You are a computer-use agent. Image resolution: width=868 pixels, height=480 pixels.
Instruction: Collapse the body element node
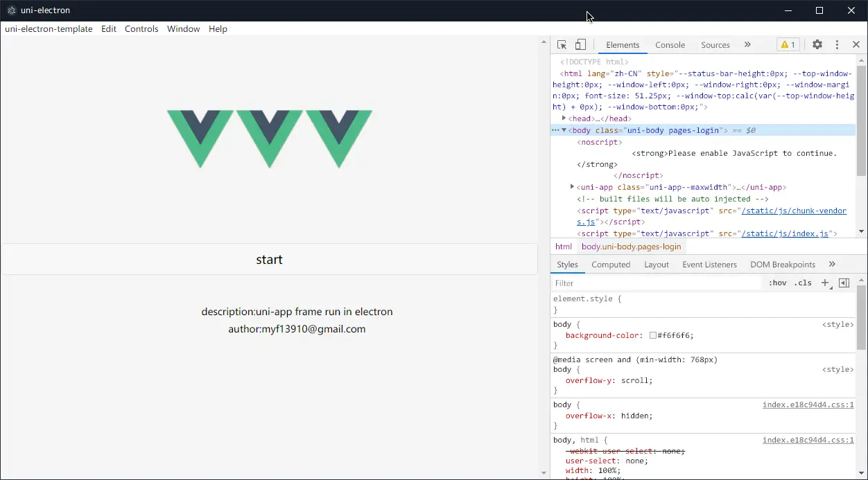tap(564, 130)
